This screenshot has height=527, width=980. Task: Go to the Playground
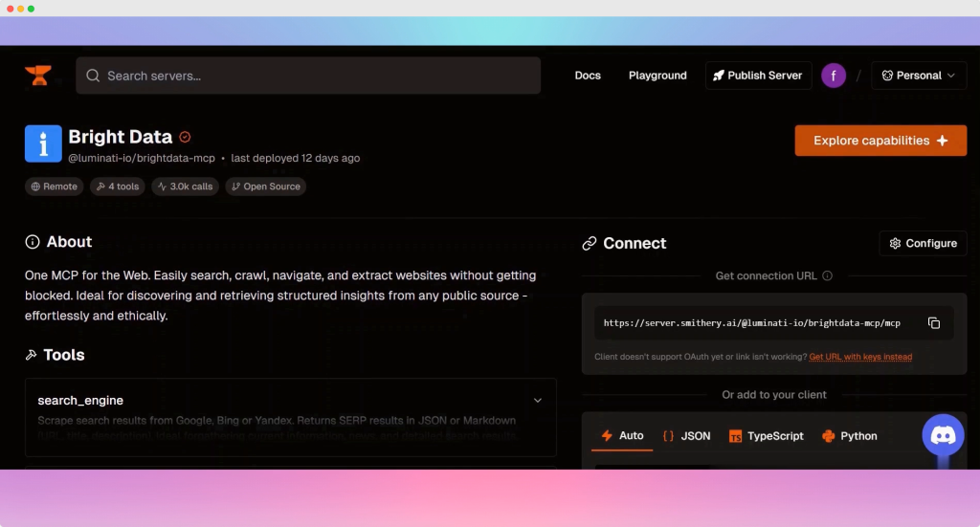657,76
